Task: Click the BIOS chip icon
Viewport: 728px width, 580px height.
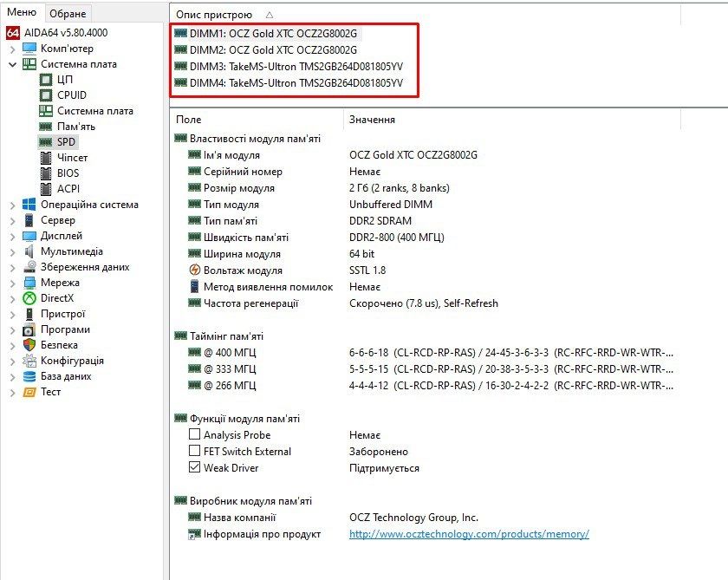Action: (45, 173)
